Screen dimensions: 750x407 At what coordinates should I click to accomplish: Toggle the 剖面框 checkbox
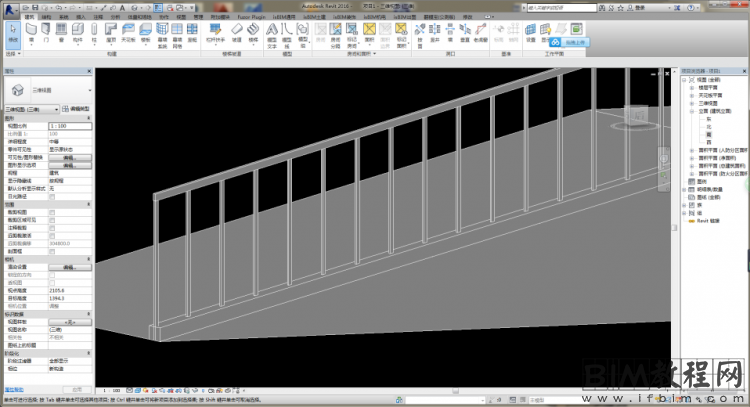point(52,252)
